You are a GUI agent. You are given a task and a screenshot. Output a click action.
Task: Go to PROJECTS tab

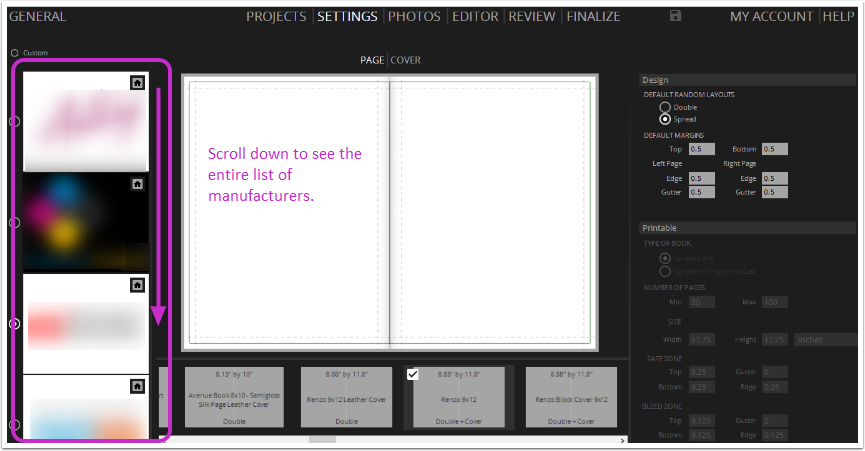coord(276,17)
